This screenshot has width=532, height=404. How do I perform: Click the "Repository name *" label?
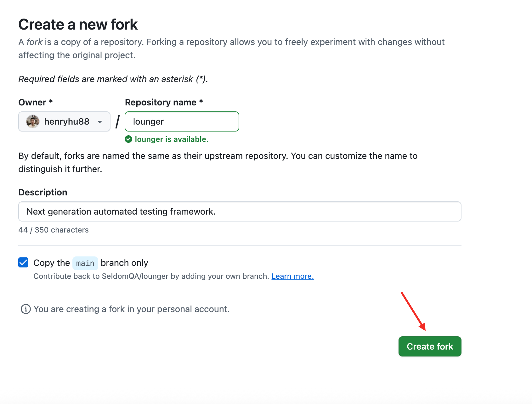pyautogui.click(x=164, y=102)
